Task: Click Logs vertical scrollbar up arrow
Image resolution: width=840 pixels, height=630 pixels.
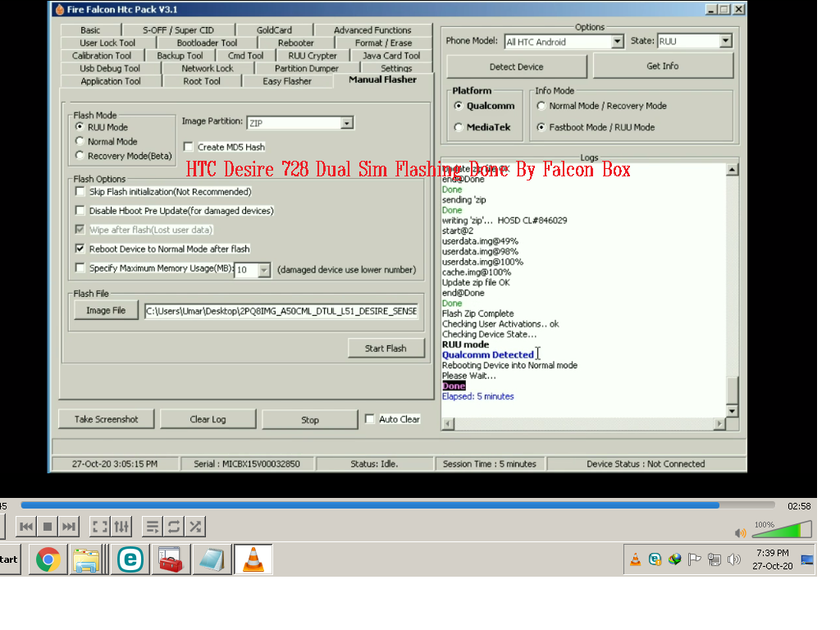Action: click(732, 170)
